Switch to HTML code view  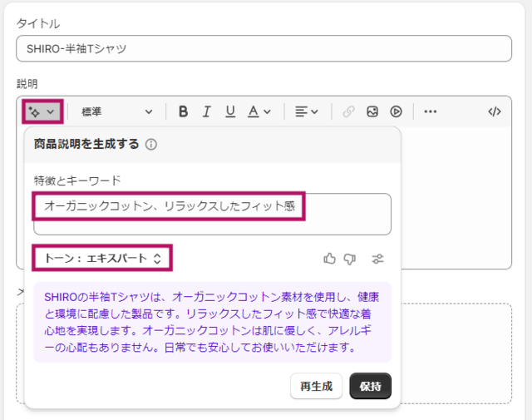495,111
